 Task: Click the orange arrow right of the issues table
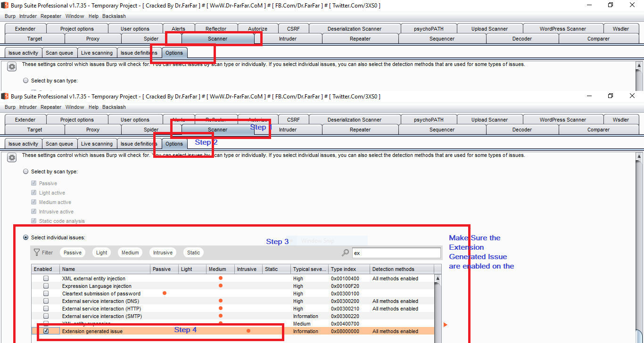[446, 325]
